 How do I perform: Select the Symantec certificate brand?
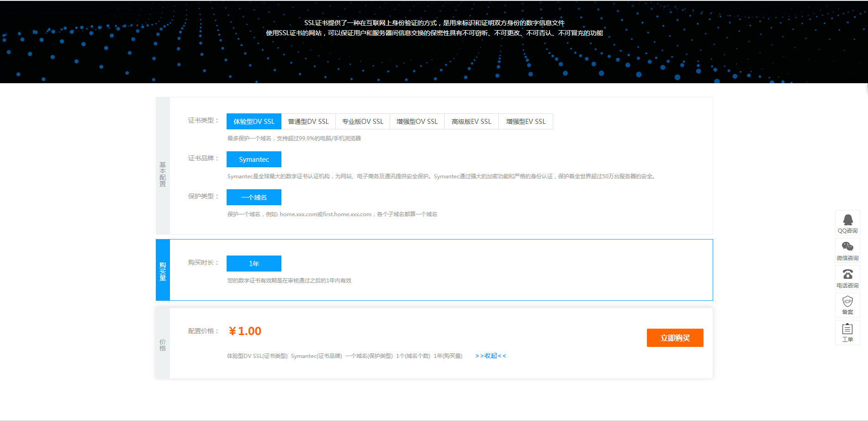click(254, 159)
